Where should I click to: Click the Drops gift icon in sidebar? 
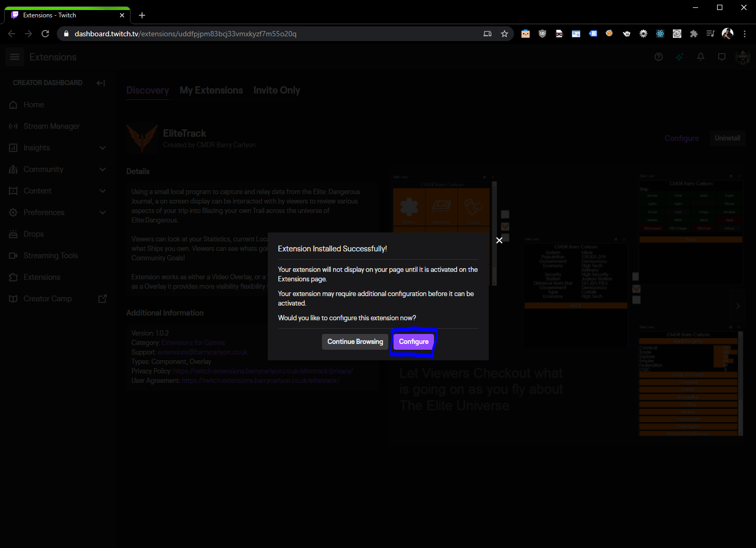[13, 234]
